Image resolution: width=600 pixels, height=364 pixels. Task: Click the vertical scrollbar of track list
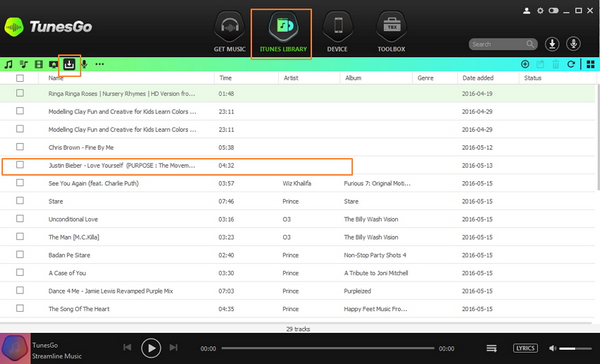tap(597, 138)
